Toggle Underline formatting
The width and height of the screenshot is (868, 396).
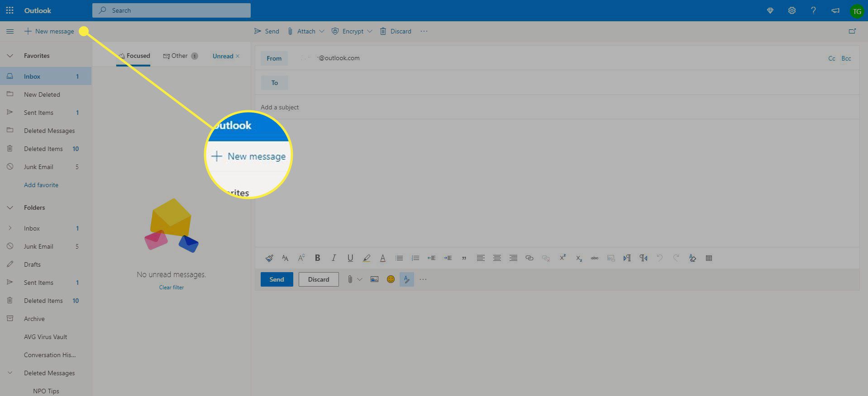[x=350, y=258]
